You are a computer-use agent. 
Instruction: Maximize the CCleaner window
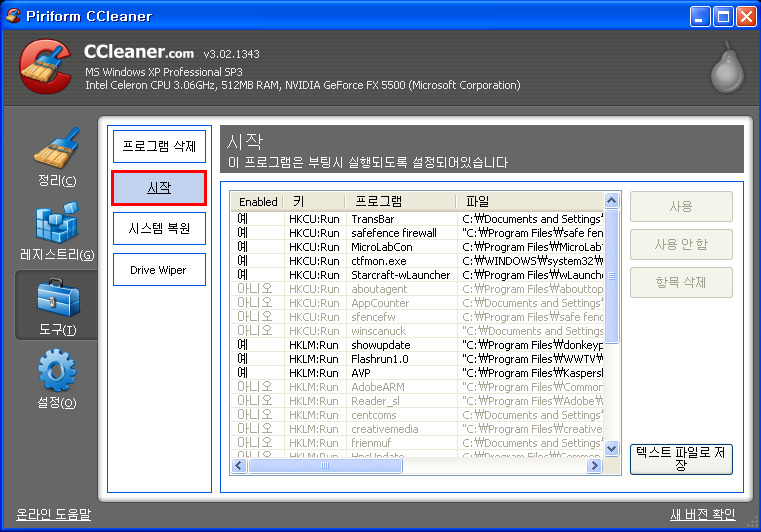(x=723, y=17)
